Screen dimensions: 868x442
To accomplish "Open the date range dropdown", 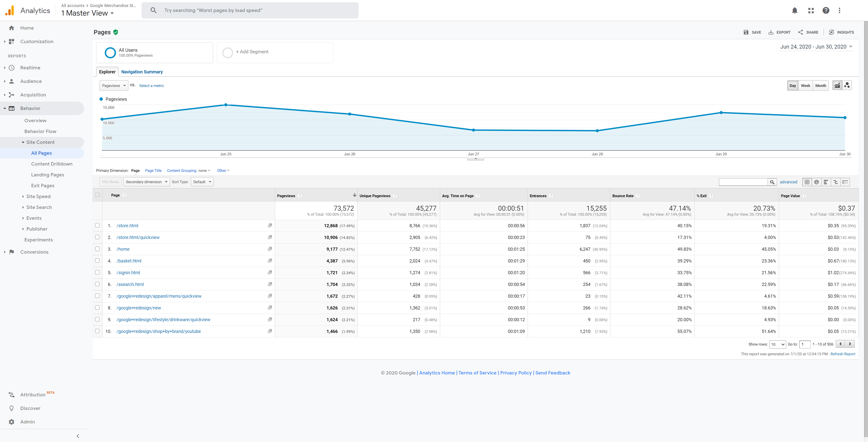I will (816, 47).
